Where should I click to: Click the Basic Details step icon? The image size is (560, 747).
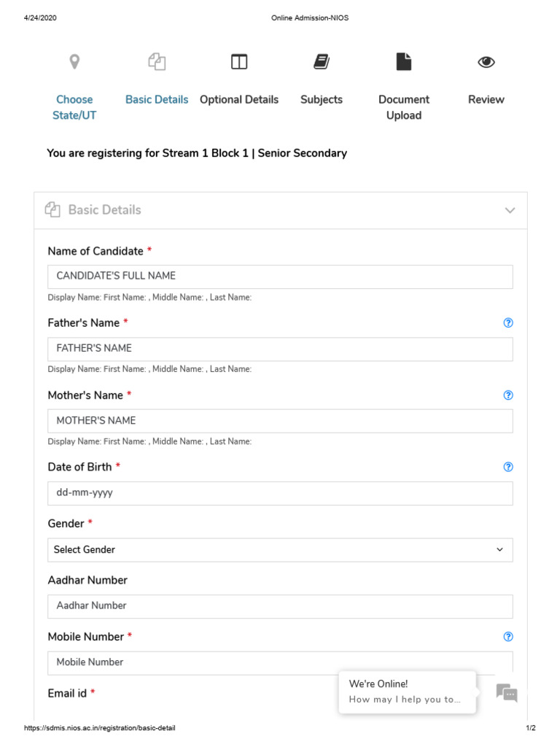tap(157, 62)
